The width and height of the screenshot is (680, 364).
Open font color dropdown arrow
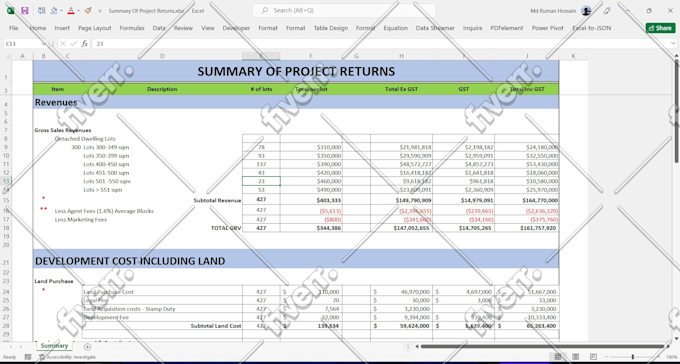click(78, 10)
